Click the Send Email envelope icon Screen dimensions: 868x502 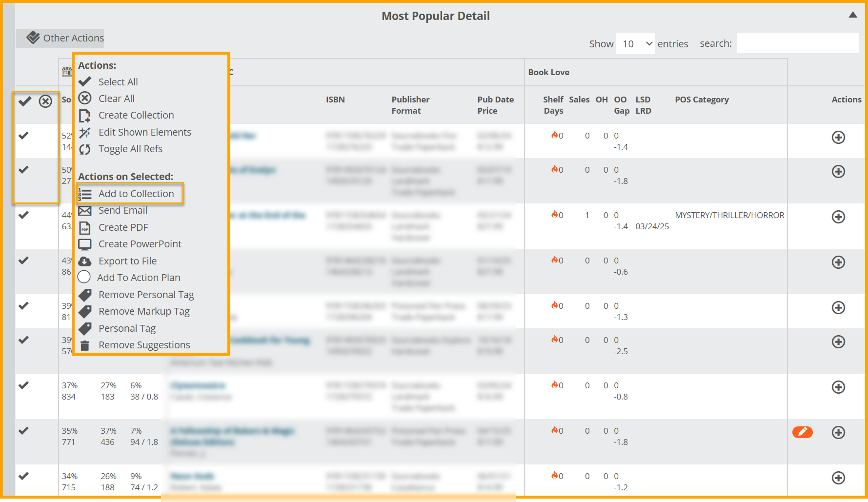pos(85,211)
